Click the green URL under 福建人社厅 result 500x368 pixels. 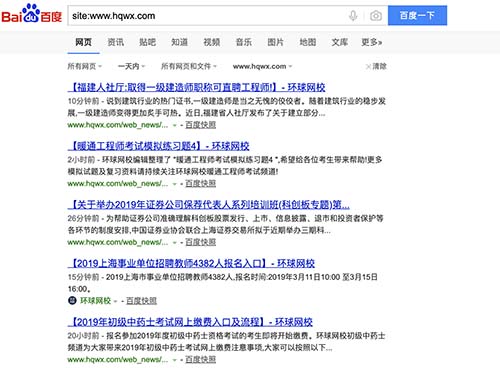(118, 125)
